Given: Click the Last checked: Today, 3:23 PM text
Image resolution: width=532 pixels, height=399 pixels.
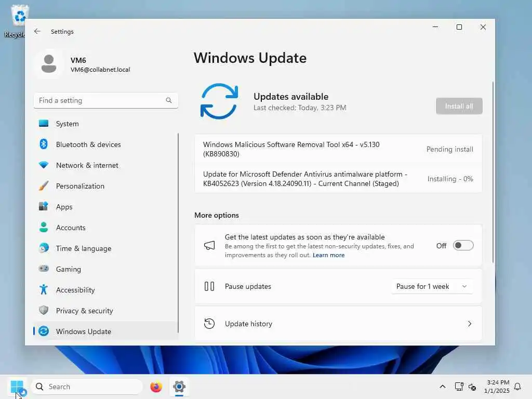Looking at the screenshot, I should pyautogui.click(x=300, y=108).
